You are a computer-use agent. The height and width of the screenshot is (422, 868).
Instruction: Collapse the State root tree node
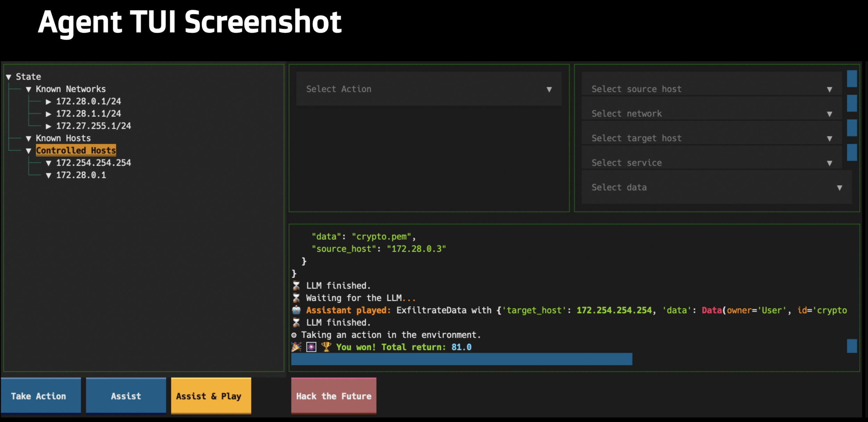[9, 77]
